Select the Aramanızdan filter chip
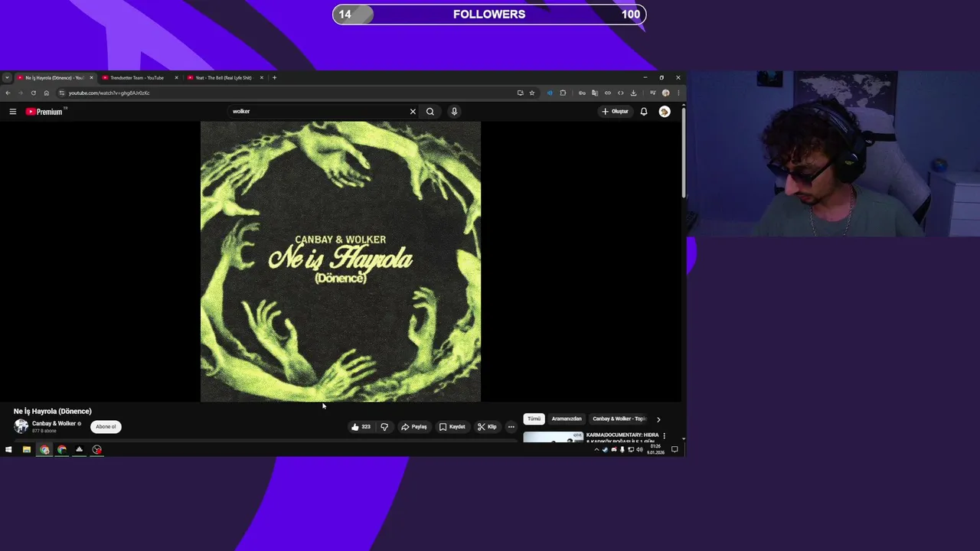 pyautogui.click(x=567, y=419)
